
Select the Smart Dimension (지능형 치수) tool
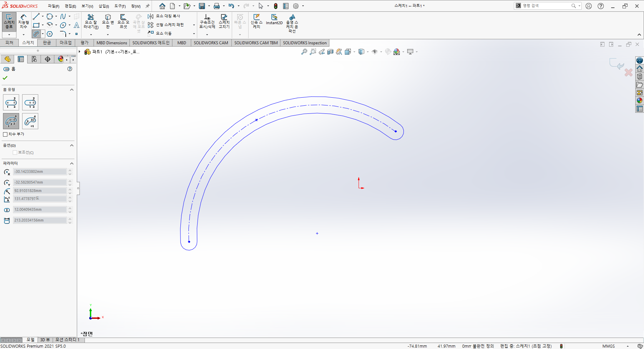point(23,21)
